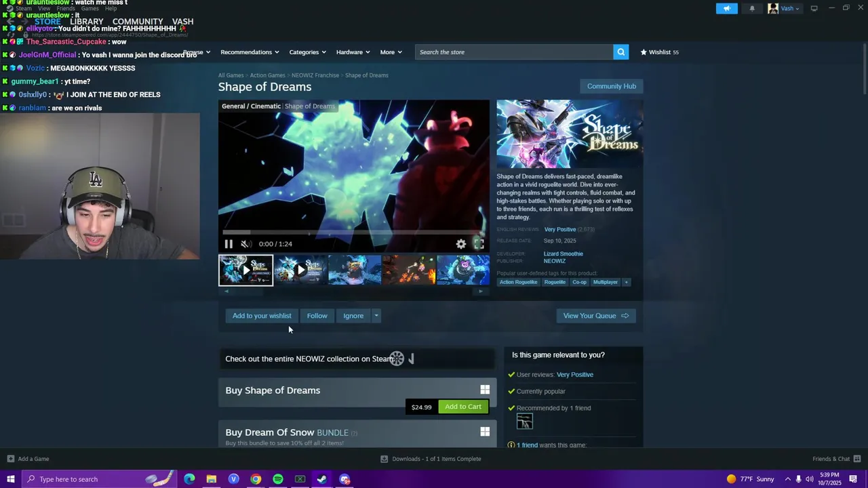Open the STORE tab
Screen dimensions: 868x488
[47, 22]
